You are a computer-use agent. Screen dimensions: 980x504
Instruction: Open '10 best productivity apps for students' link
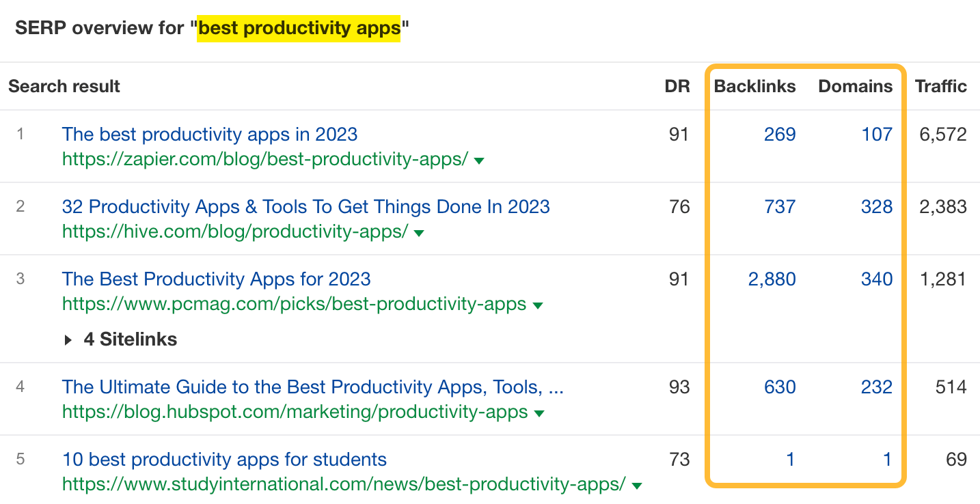(x=223, y=460)
